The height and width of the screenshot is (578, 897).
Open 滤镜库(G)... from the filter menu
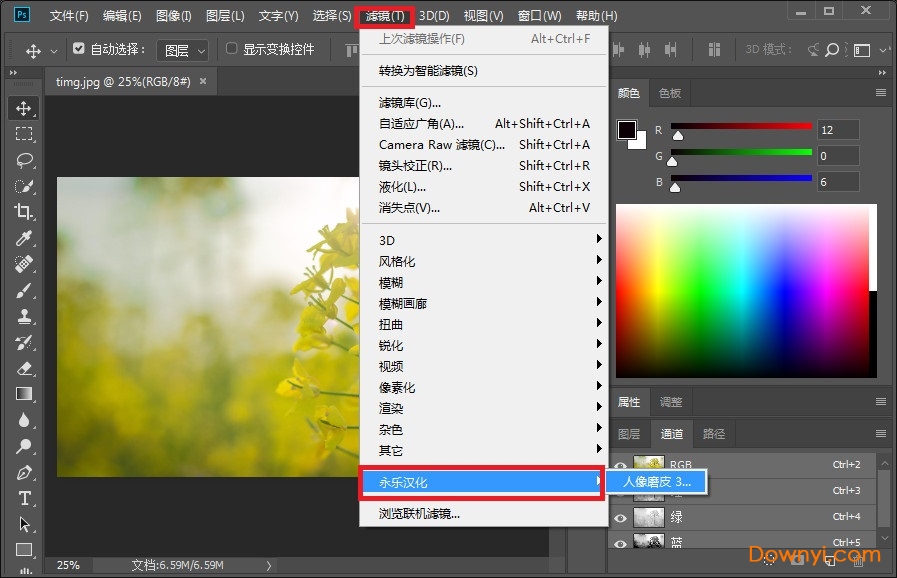click(x=410, y=102)
